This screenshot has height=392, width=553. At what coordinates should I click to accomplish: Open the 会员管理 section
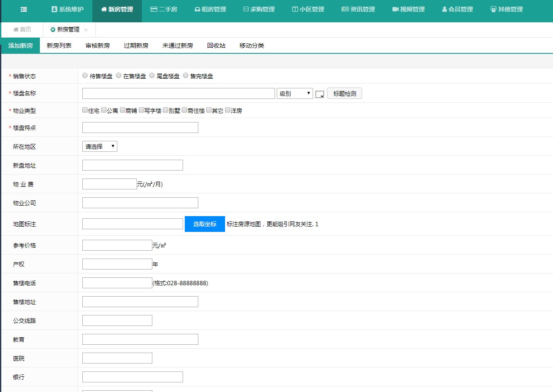(458, 9)
